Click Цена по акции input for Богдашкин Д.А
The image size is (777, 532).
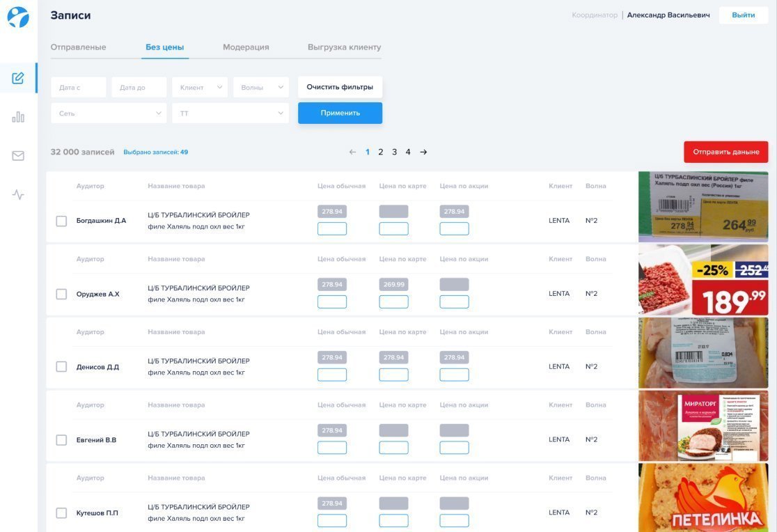[x=454, y=228]
